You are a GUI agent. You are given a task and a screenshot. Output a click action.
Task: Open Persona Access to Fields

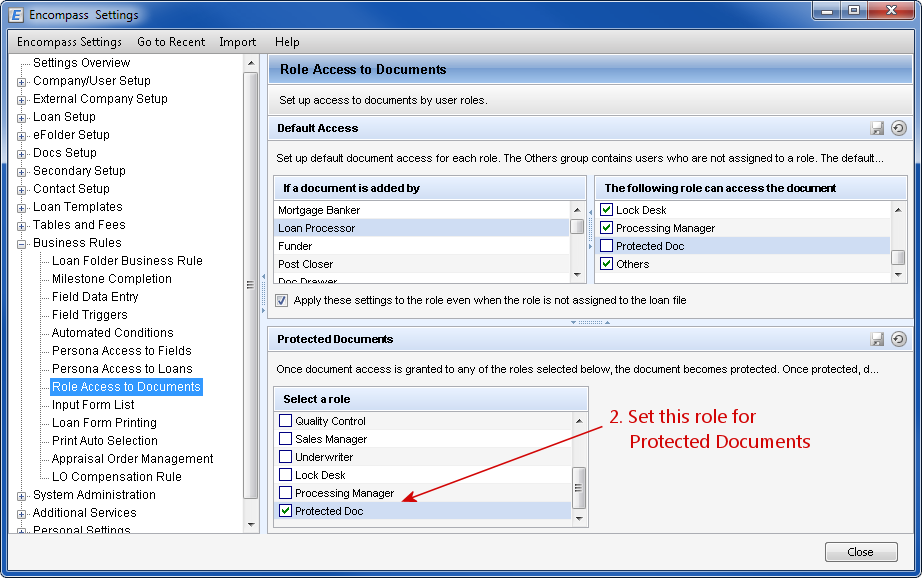[x=122, y=351]
